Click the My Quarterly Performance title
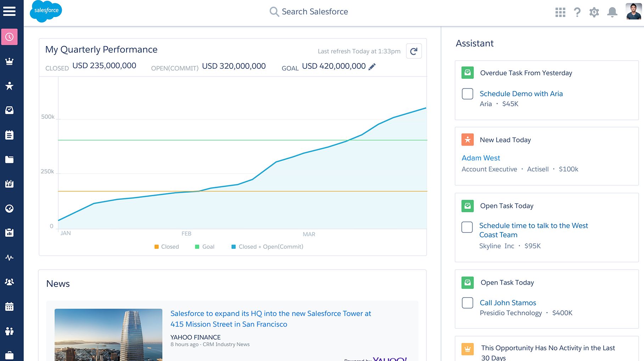Viewport: 644px width, 361px height. (x=101, y=50)
